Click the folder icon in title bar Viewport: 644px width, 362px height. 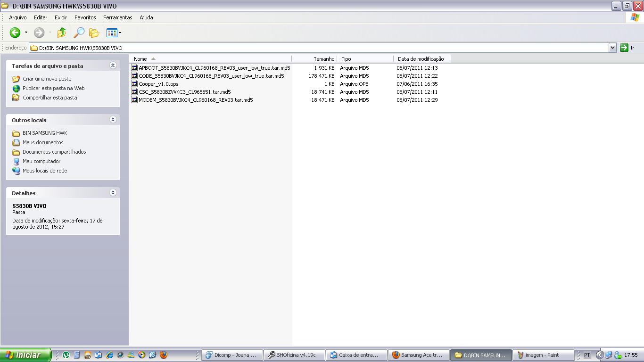tap(5, 6)
